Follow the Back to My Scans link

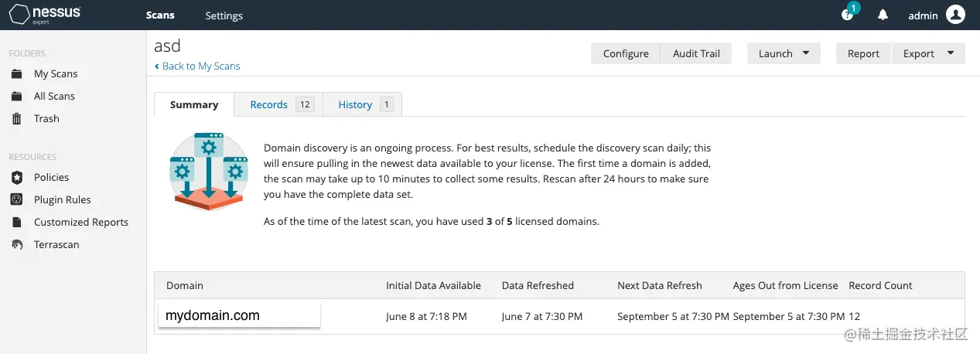click(x=197, y=66)
